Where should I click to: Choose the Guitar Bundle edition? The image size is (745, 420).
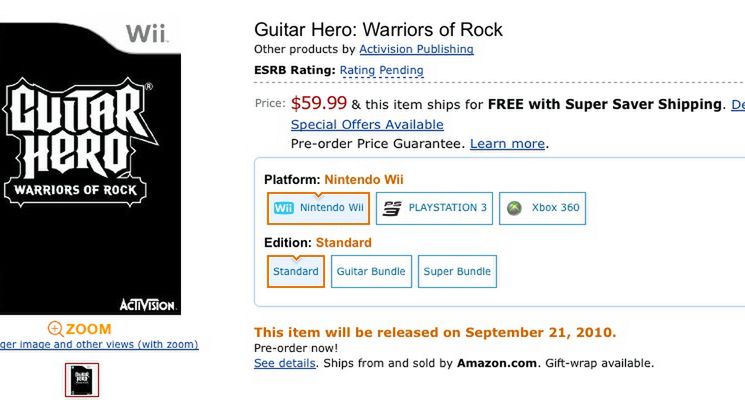371,271
